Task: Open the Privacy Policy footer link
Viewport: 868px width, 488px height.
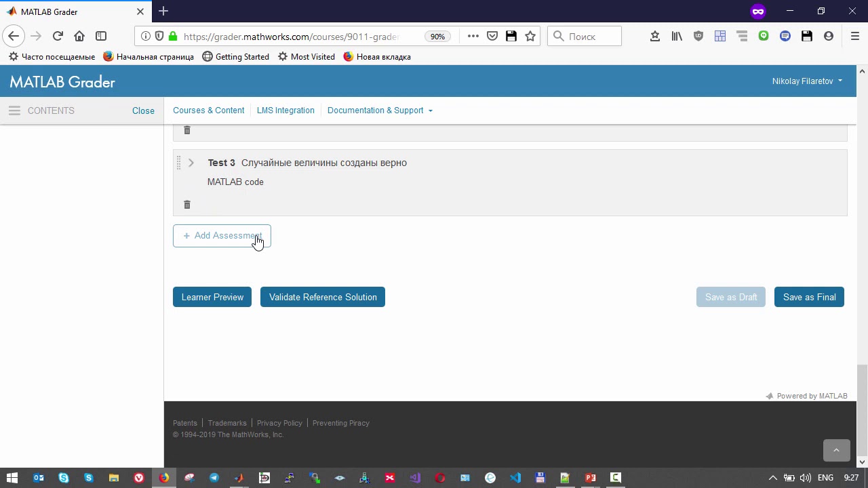Action: 279,423
